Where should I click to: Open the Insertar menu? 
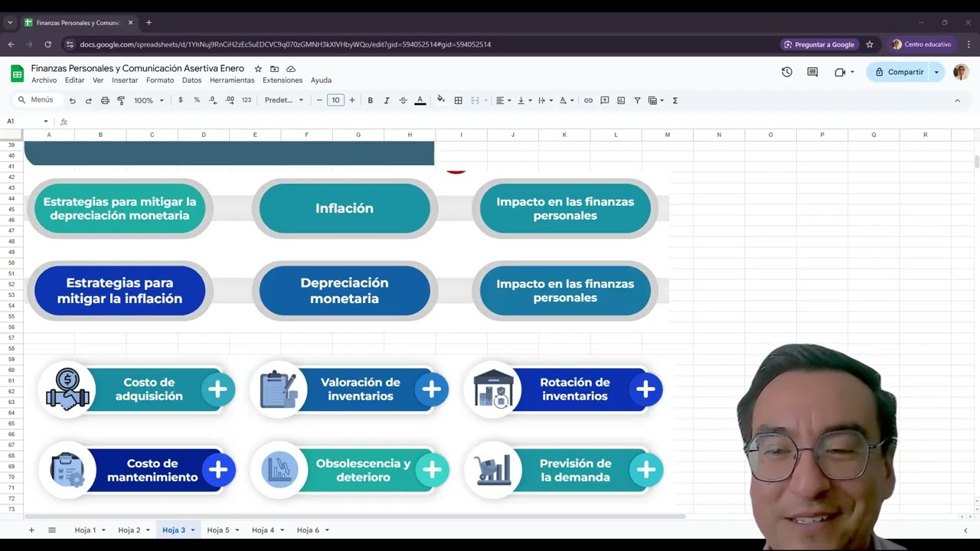[x=125, y=80]
